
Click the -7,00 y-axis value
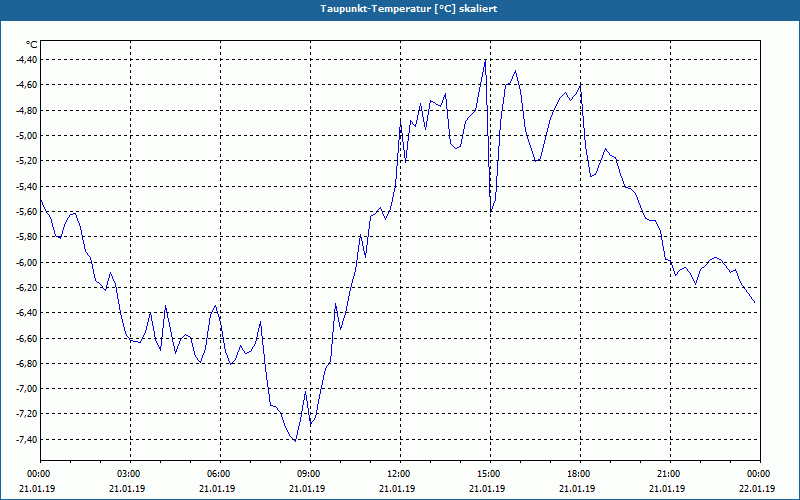coord(26,389)
